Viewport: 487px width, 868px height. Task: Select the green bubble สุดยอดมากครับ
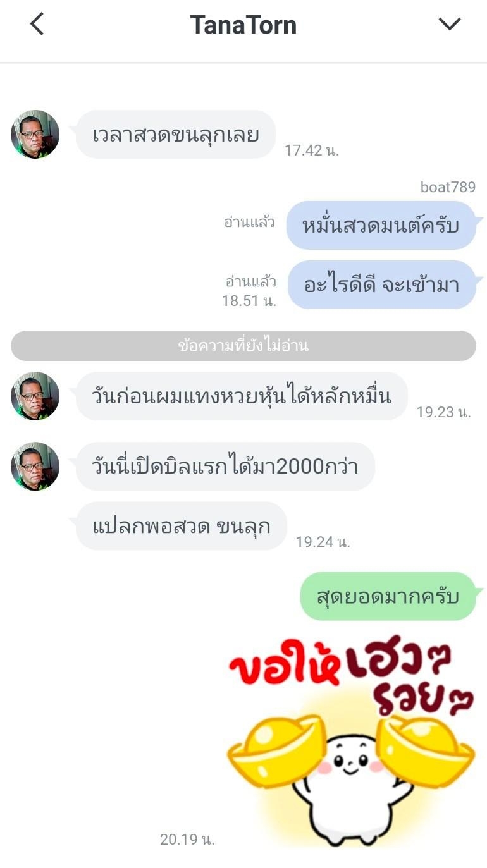[x=388, y=596]
